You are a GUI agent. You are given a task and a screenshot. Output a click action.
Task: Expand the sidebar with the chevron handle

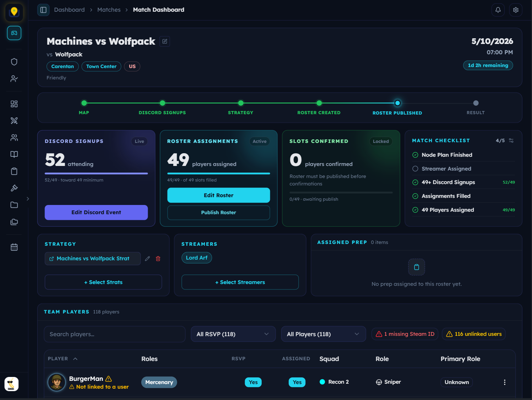point(28,199)
